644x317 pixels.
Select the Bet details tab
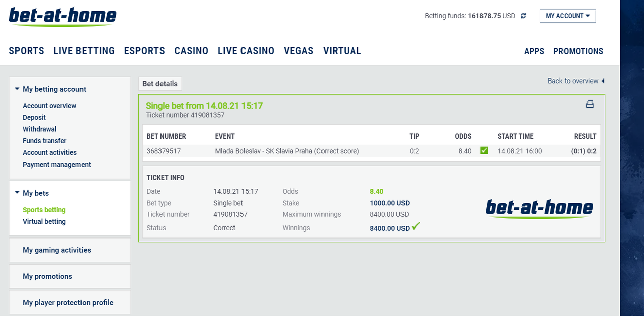coord(160,84)
